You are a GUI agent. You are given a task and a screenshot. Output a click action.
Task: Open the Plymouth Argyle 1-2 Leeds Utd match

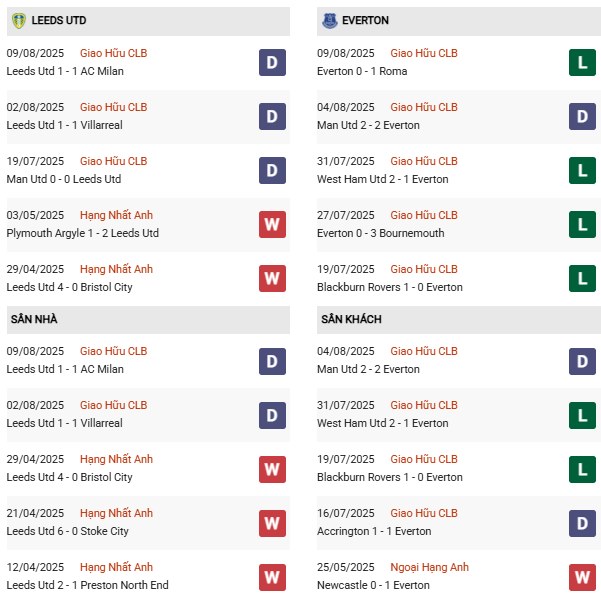83,233
